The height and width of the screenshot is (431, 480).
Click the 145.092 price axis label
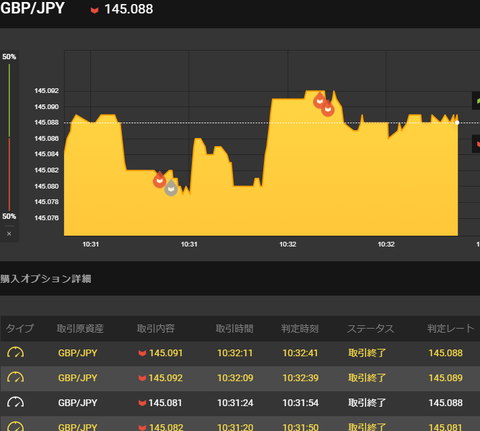coord(47,91)
